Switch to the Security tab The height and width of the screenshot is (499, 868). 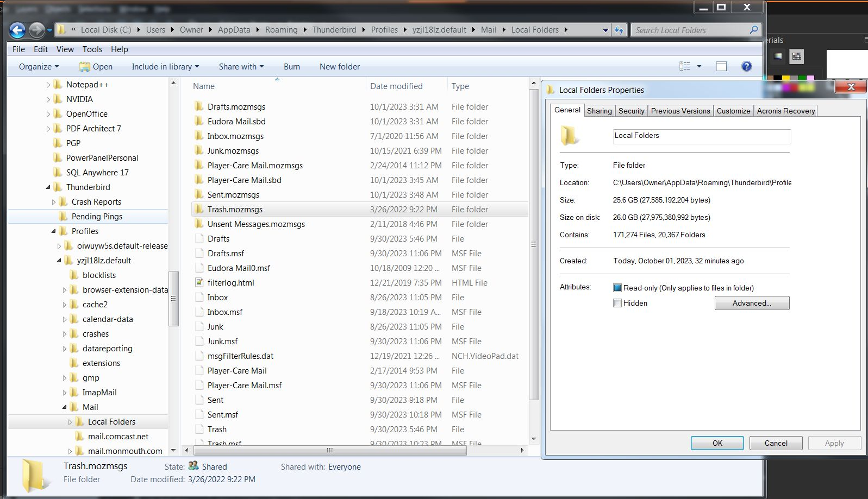tap(631, 111)
